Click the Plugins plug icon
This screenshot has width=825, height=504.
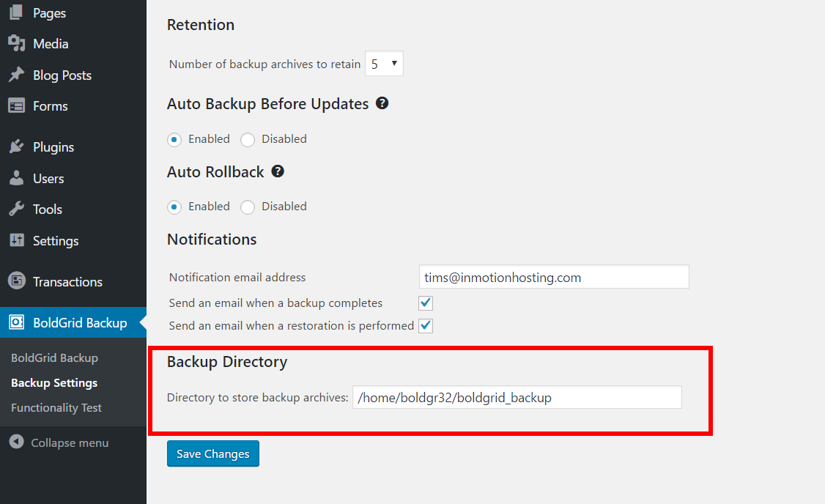click(16, 147)
